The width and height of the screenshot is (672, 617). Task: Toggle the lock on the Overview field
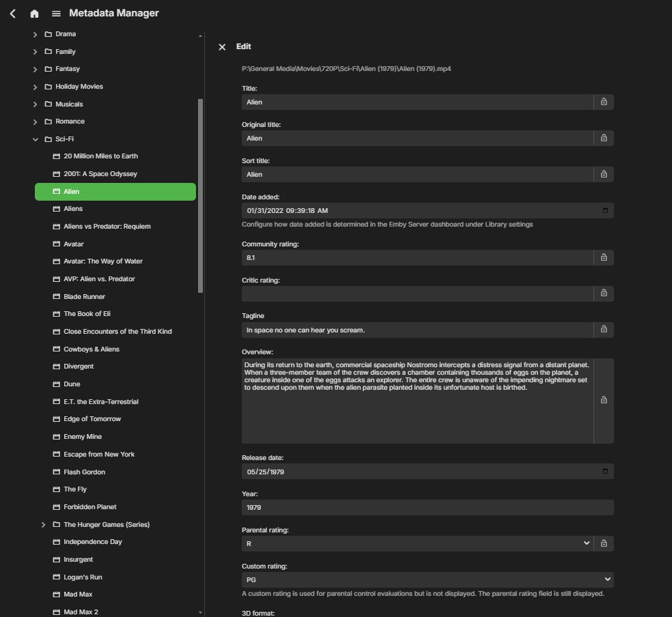pos(604,400)
